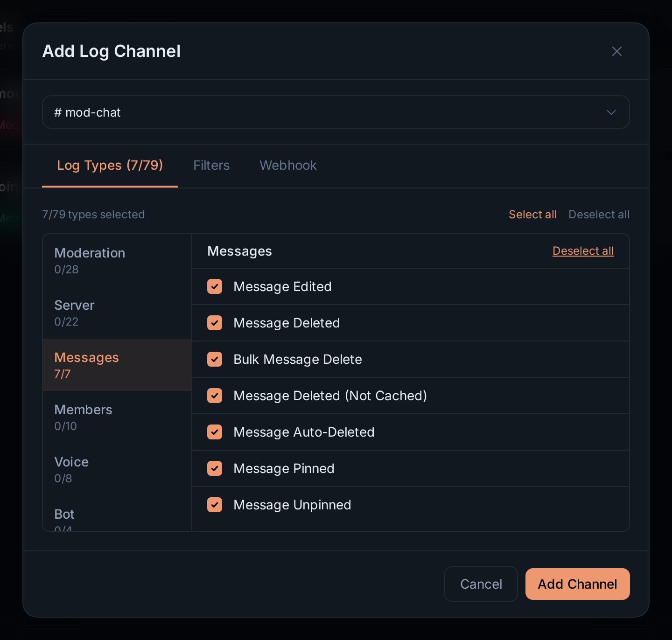672x640 pixels.
Task: Click the Message Auto-Deleted label text
Action: [304, 432]
